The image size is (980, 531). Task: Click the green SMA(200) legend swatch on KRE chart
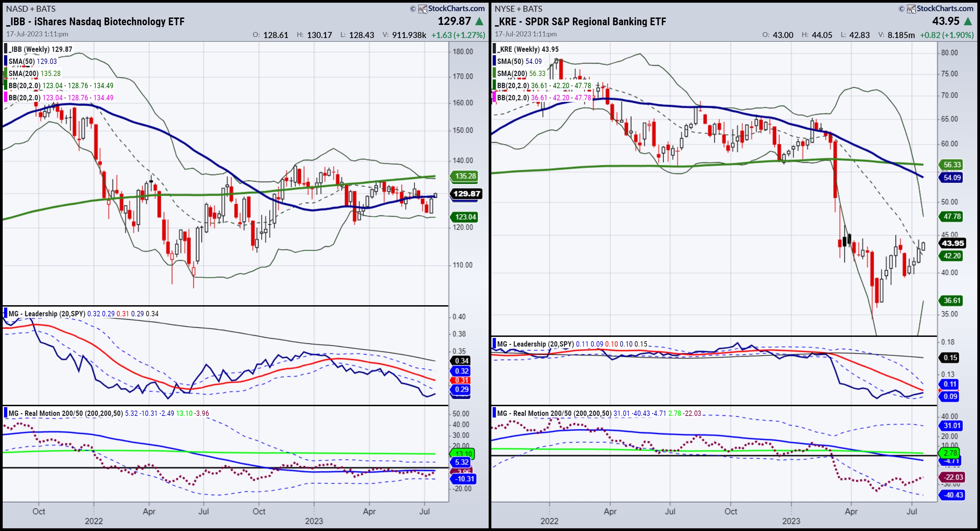point(494,73)
